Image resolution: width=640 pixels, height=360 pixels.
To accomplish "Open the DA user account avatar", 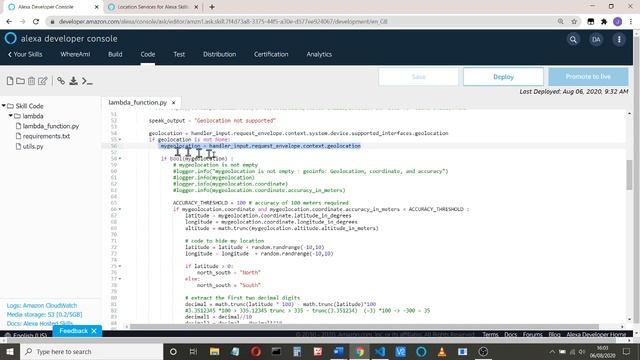I will click(596, 40).
